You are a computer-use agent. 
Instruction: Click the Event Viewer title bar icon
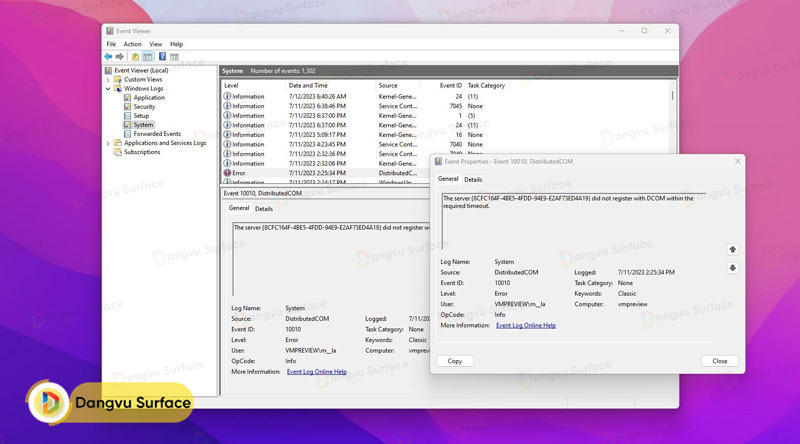(110, 31)
